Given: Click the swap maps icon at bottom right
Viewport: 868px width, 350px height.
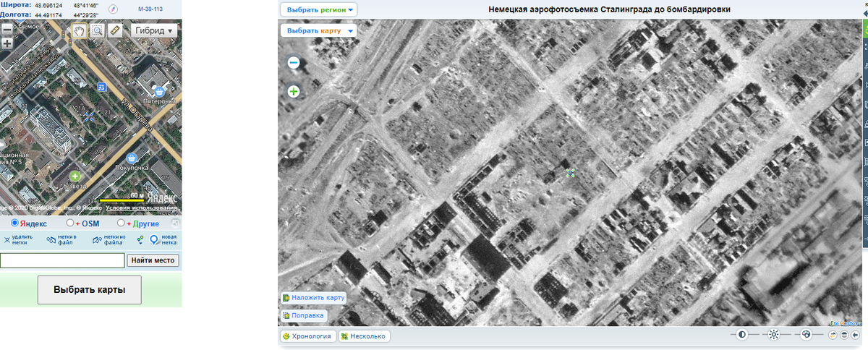Looking at the screenshot, I should (x=833, y=335).
